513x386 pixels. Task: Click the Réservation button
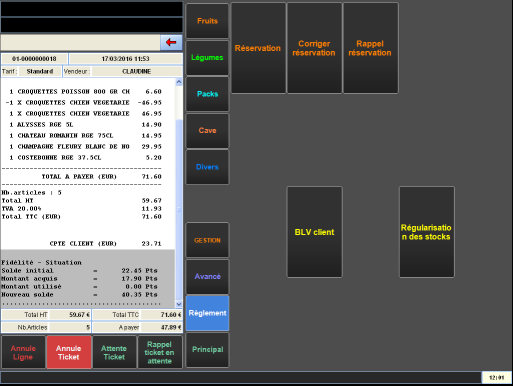tap(258, 48)
